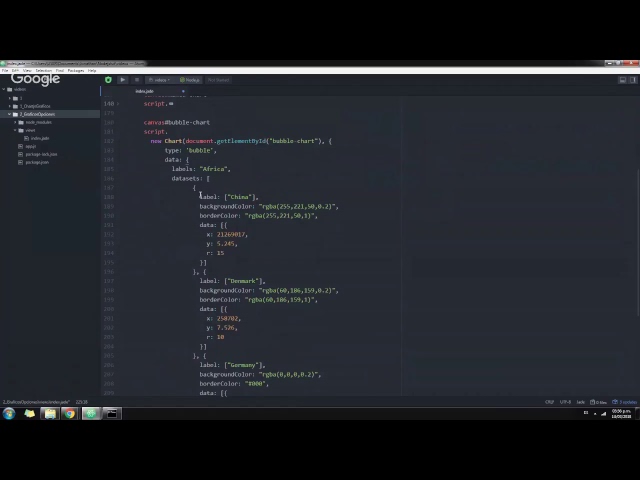Open the Edit menu
640x480 pixels.
(x=15, y=71)
